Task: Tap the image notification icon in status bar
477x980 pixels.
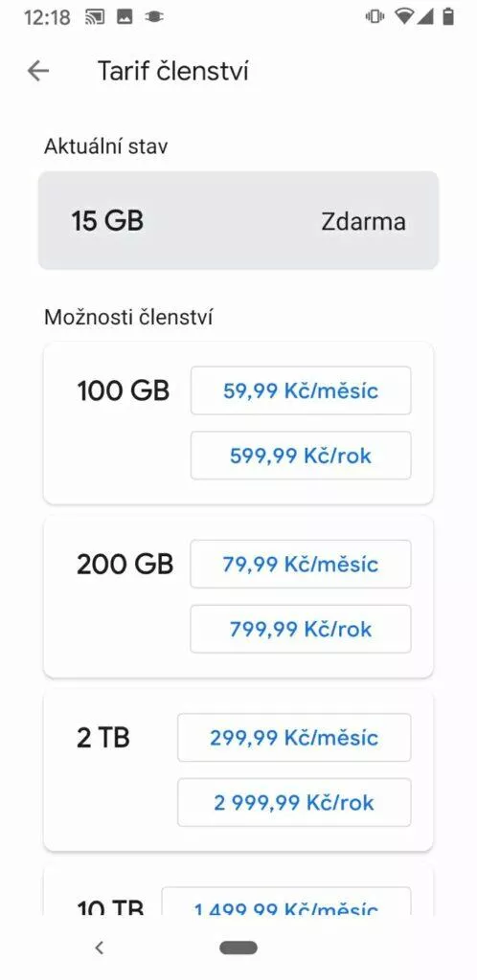Action: [x=125, y=17]
